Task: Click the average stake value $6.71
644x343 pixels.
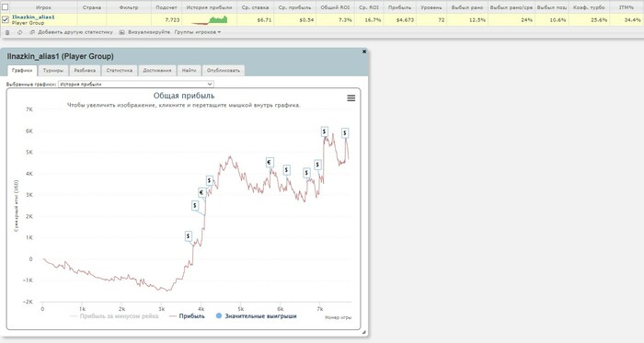Action: tap(264, 19)
